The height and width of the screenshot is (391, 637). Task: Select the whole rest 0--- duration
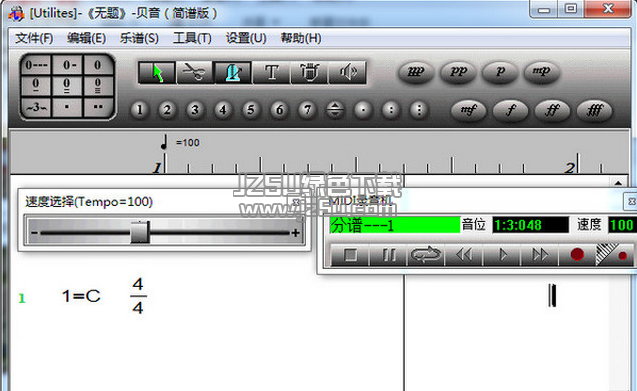pyautogui.click(x=36, y=65)
